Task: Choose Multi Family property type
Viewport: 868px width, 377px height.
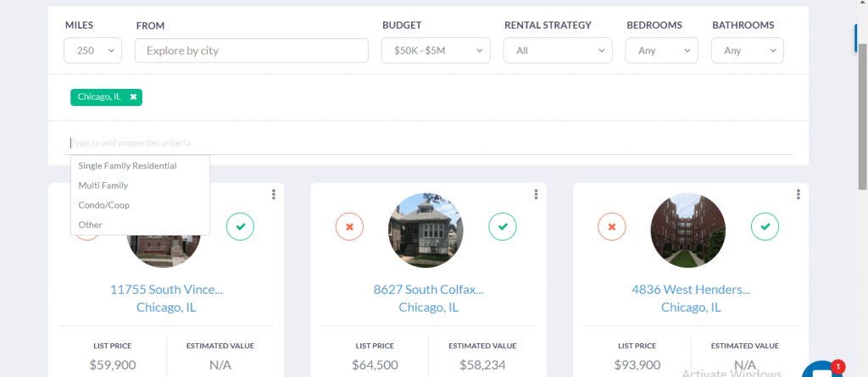Action: tap(103, 186)
